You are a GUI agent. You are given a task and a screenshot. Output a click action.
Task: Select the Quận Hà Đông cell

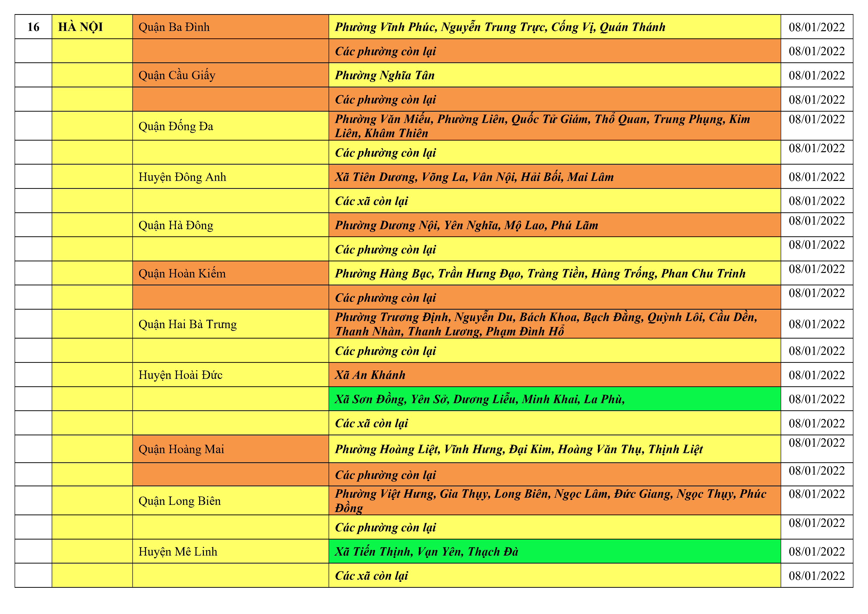(176, 225)
